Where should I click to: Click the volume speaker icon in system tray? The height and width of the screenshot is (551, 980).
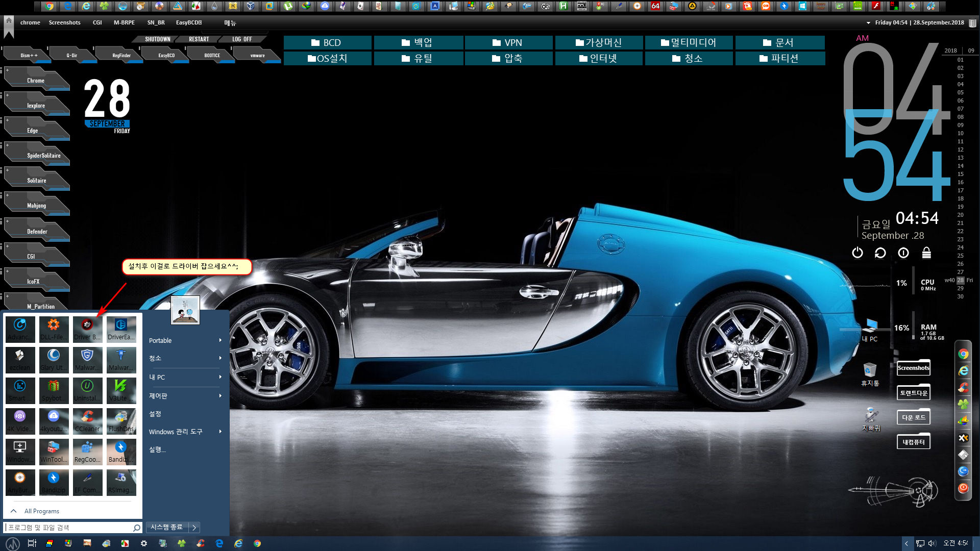point(932,543)
